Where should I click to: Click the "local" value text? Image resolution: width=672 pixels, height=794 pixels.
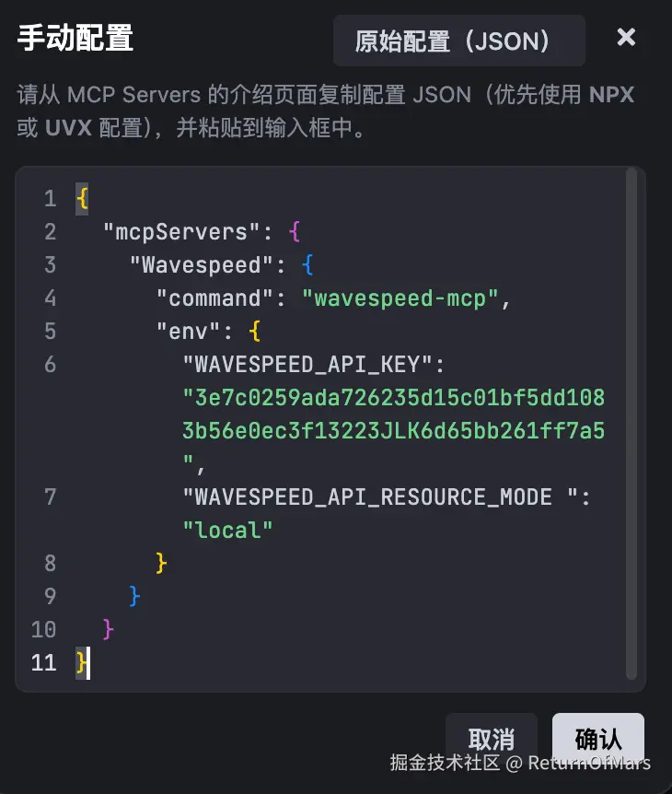227,531
